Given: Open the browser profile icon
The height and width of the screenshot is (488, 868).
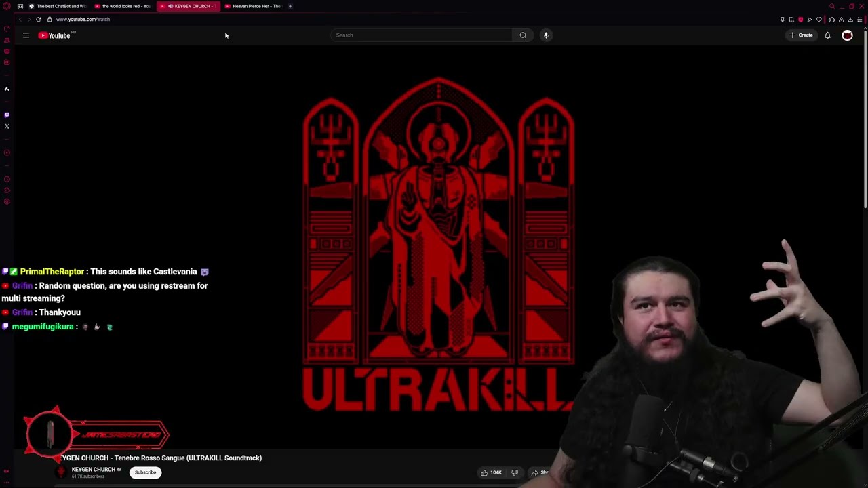Looking at the screenshot, I should click(841, 20).
